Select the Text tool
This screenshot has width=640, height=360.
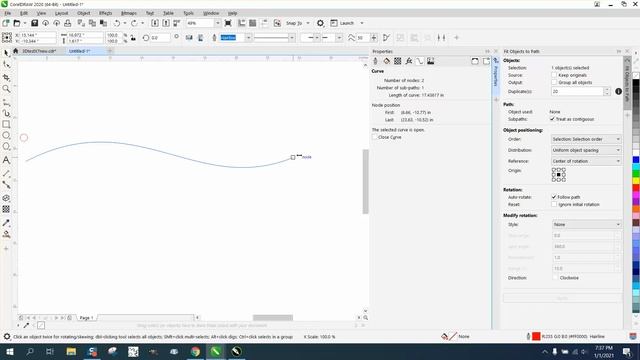click(6, 160)
